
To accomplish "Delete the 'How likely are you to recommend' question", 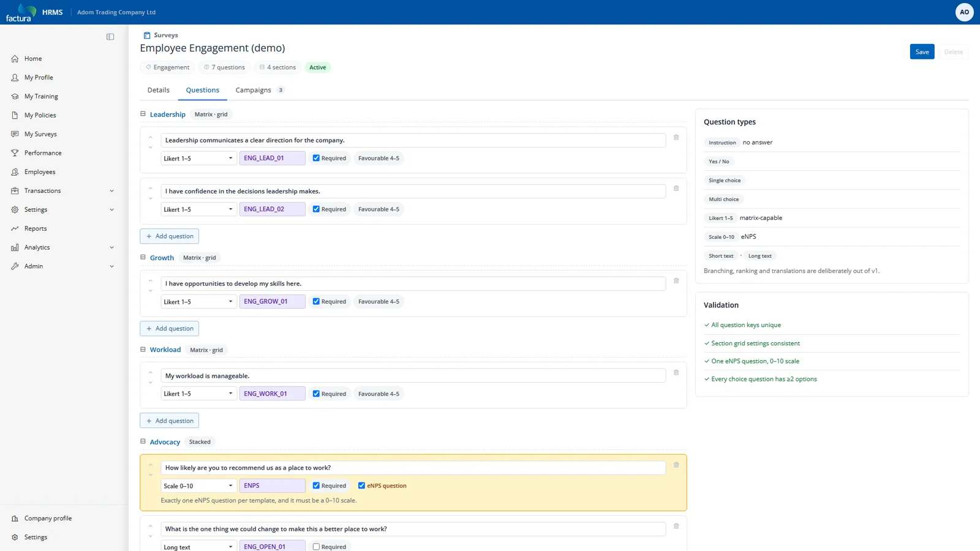I will (676, 465).
